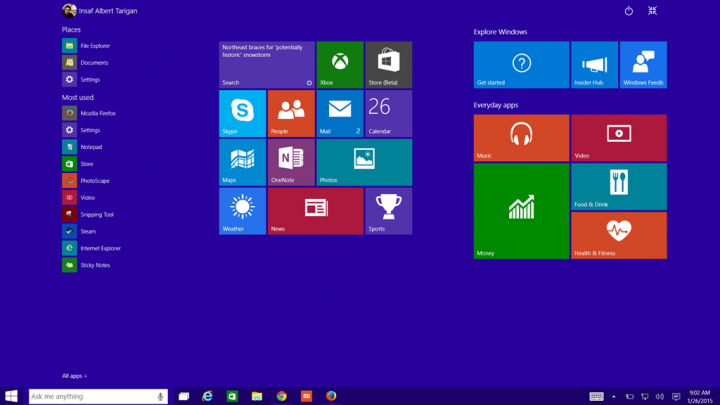Open Internet Explorer from Most used

91,248
